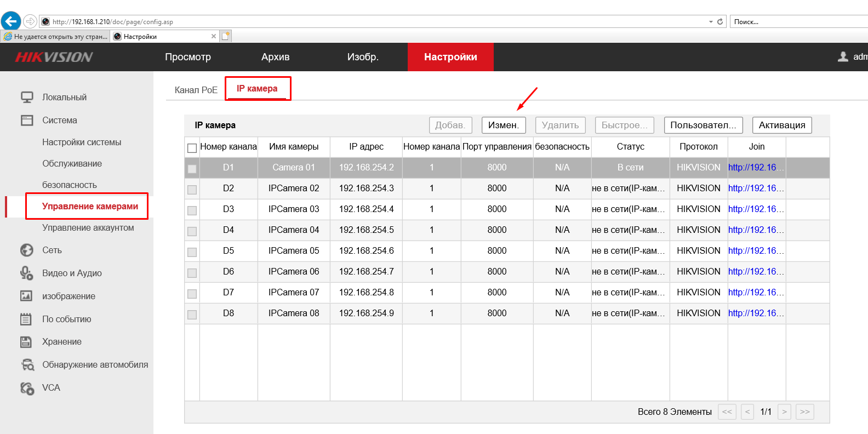This screenshot has height=434, width=868.
Task: Check the box for channel D5
Action: tap(192, 252)
